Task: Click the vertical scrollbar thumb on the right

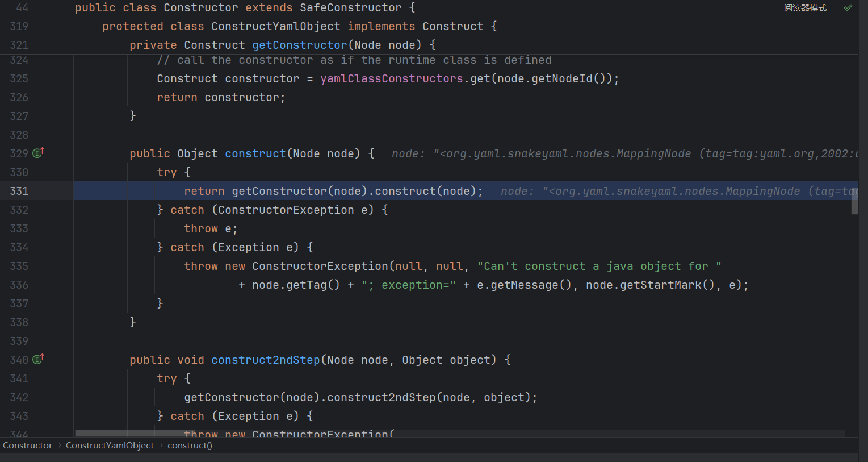Action: coord(854,202)
